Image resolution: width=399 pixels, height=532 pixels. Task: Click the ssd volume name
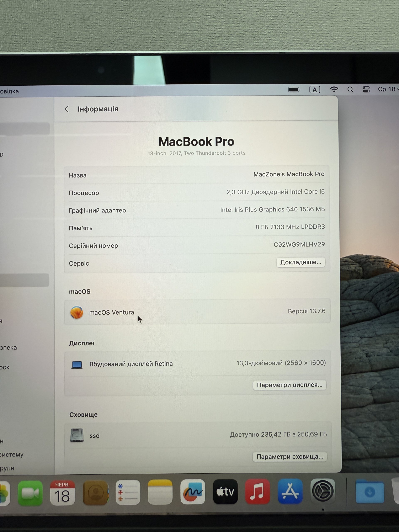click(95, 436)
